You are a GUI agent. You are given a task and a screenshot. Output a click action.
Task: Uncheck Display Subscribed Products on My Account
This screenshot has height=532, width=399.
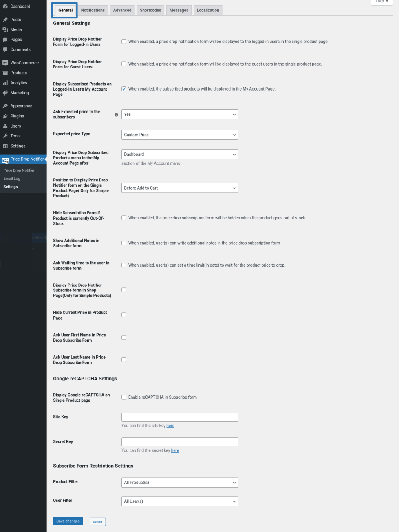coord(124,89)
